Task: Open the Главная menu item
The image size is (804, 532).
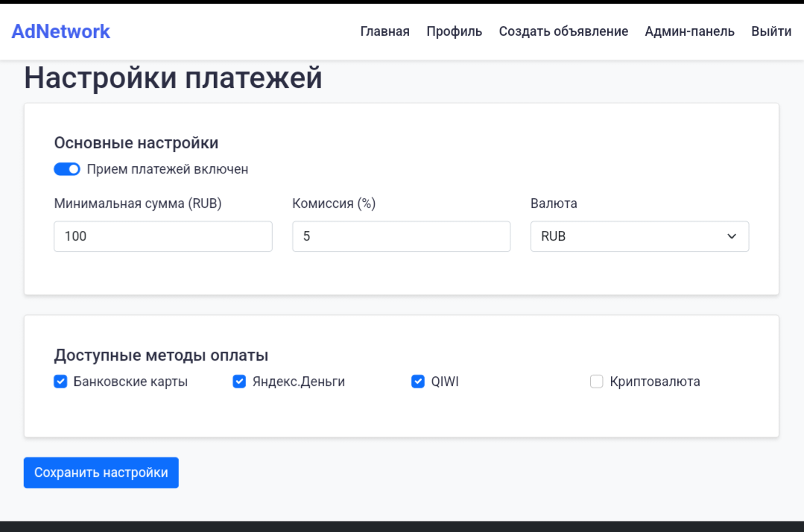Action: click(x=384, y=31)
